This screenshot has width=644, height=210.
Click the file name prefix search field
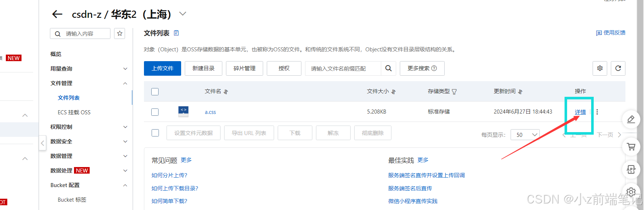[343, 68]
